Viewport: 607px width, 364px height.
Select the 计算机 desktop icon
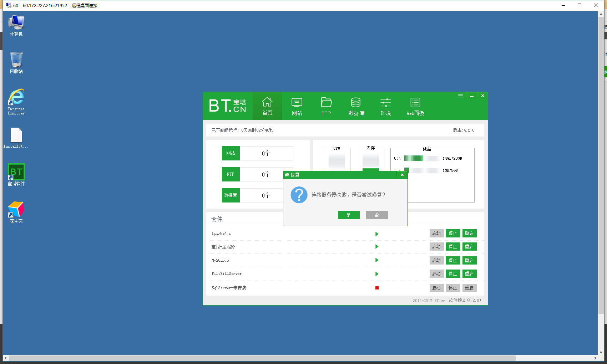16,26
